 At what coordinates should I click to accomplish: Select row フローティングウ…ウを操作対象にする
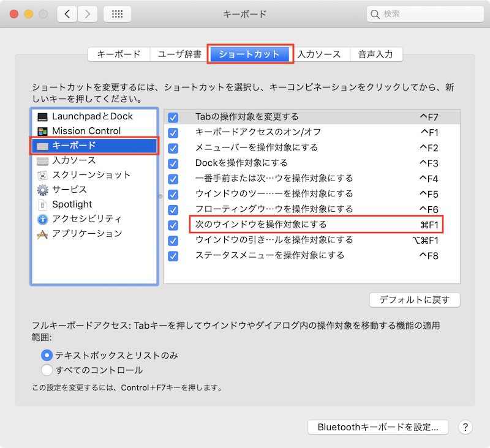point(312,209)
